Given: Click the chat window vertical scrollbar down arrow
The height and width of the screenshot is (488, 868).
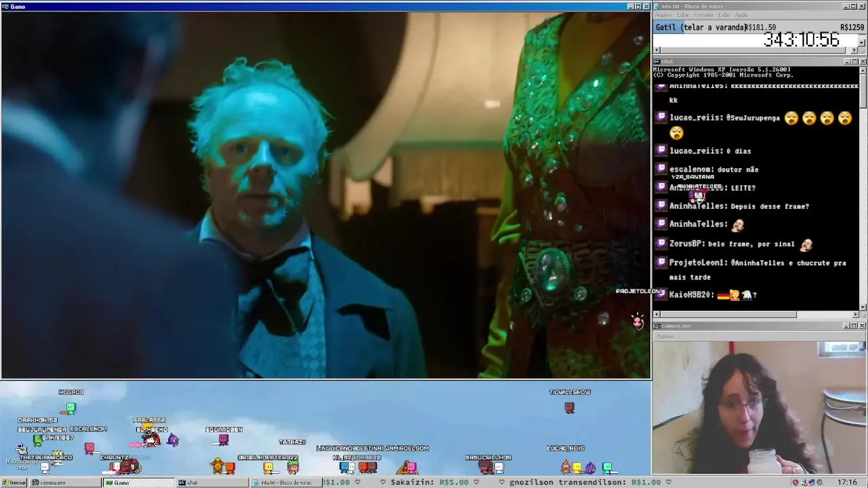Looking at the screenshot, I should [863, 307].
